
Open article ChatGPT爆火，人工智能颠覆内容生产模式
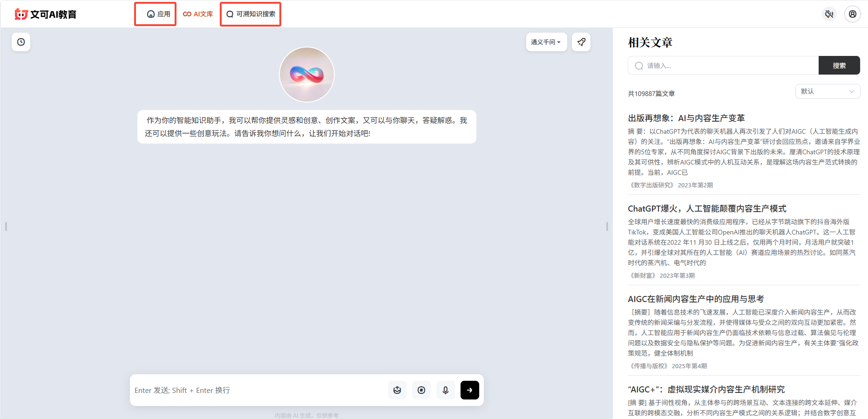(707, 209)
